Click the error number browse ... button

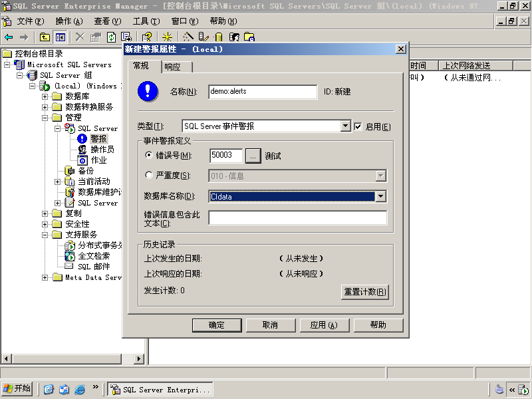tap(253, 156)
